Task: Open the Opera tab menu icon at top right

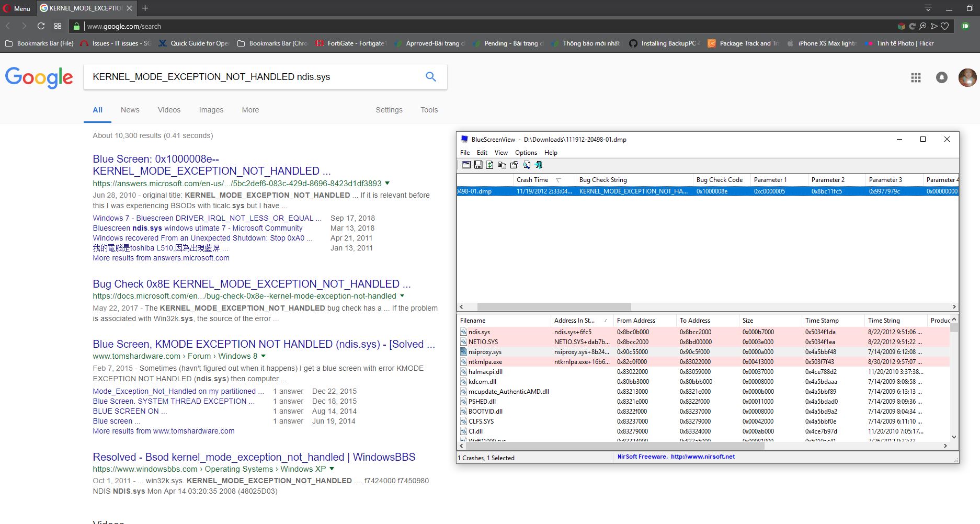Action: tap(928, 8)
